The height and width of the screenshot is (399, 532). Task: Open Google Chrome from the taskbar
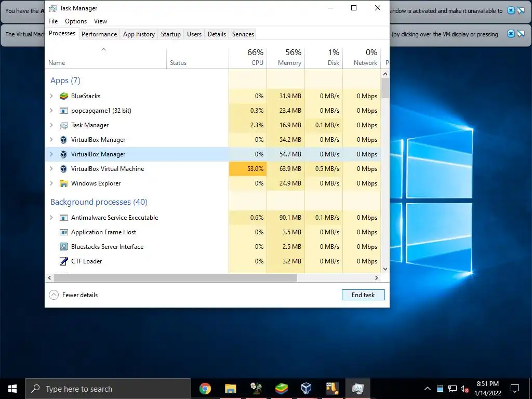(x=205, y=389)
